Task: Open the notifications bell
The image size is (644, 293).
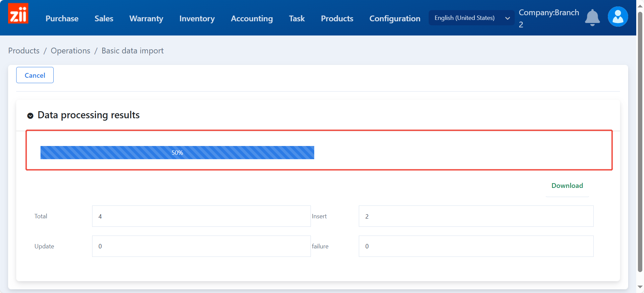Action: pos(592,18)
